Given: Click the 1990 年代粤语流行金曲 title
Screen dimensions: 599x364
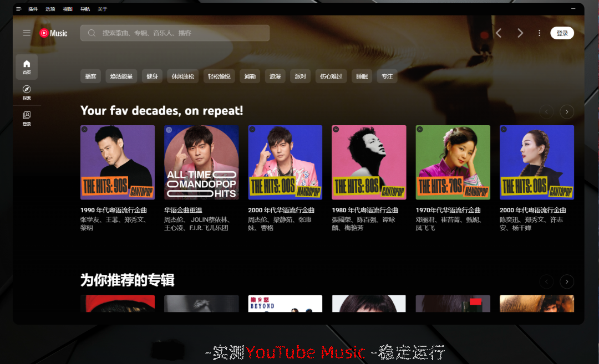Looking at the screenshot, I should (114, 210).
